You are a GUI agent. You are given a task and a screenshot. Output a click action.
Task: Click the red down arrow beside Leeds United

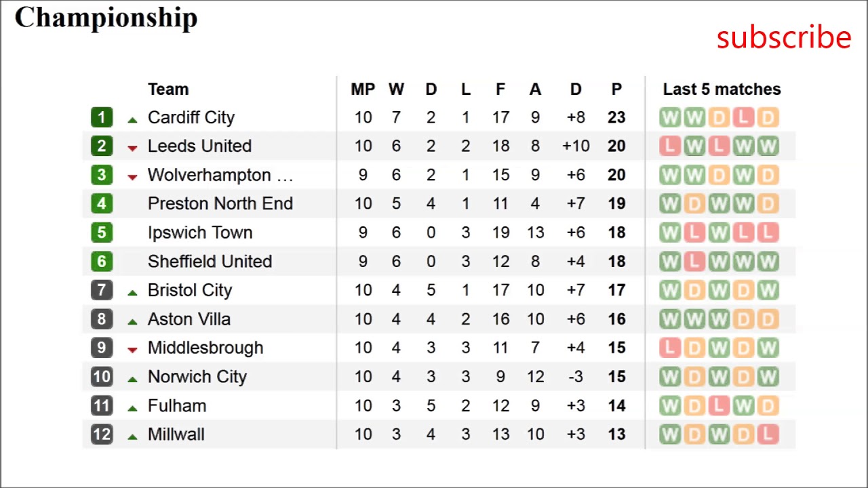132,148
